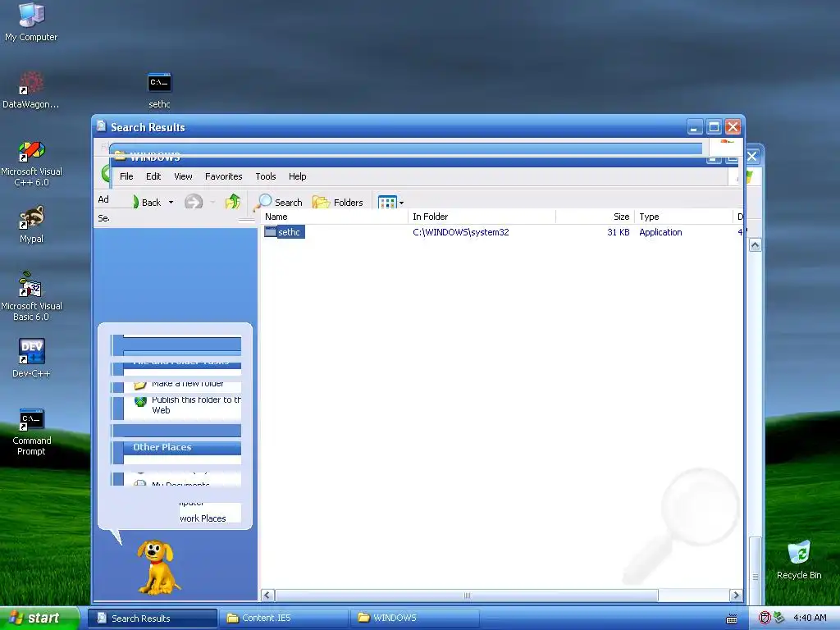Open the Edit menu
This screenshot has height=630, width=840.
[x=153, y=176]
